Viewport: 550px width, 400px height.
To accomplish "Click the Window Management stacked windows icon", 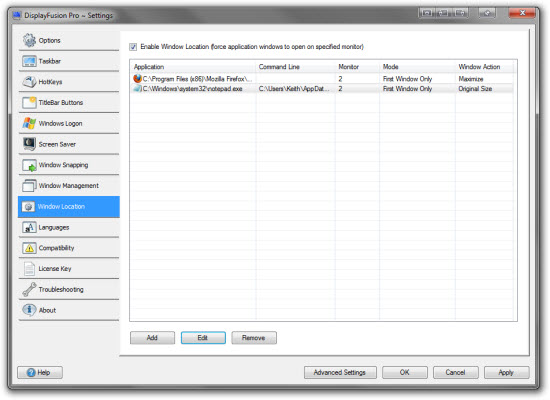I will click(x=29, y=185).
